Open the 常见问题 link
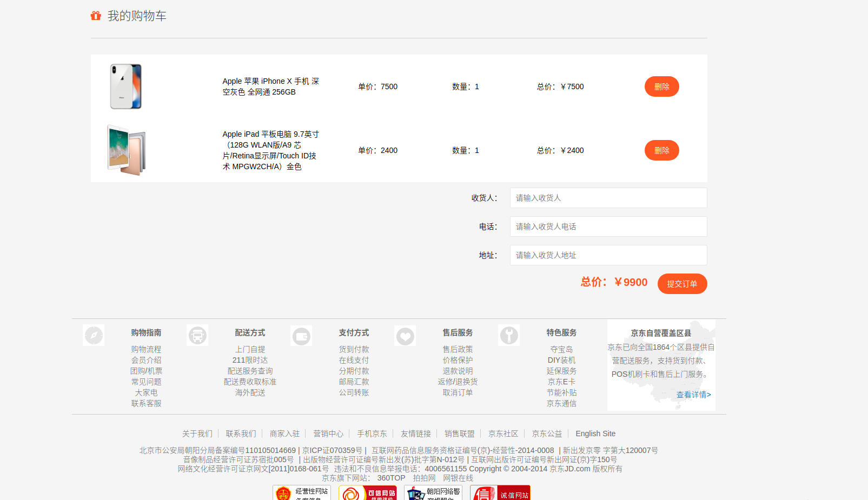868x500 pixels. (x=146, y=382)
